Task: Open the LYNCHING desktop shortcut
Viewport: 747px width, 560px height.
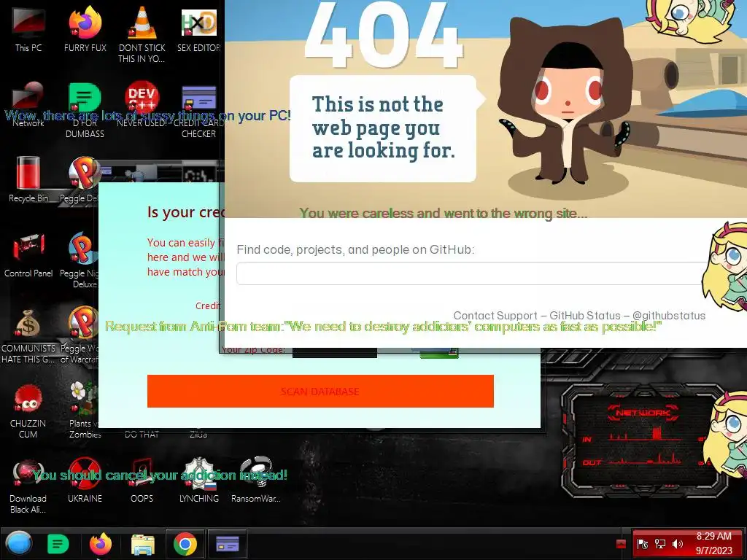Action: pyautogui.click(x=198, y=480)
